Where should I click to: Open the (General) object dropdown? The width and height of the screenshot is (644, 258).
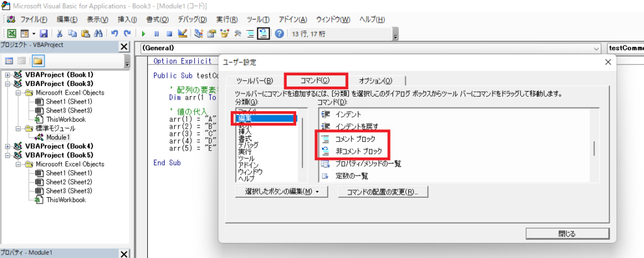(x=596, y=48)
